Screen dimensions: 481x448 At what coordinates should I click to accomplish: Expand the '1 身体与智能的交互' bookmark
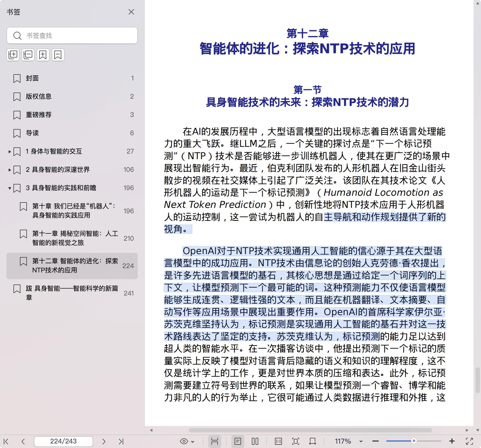10,152
